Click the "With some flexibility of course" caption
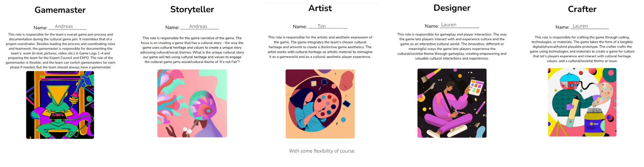Image resolution: width=644 pixels, height=167 pixels. pos(322,151)
